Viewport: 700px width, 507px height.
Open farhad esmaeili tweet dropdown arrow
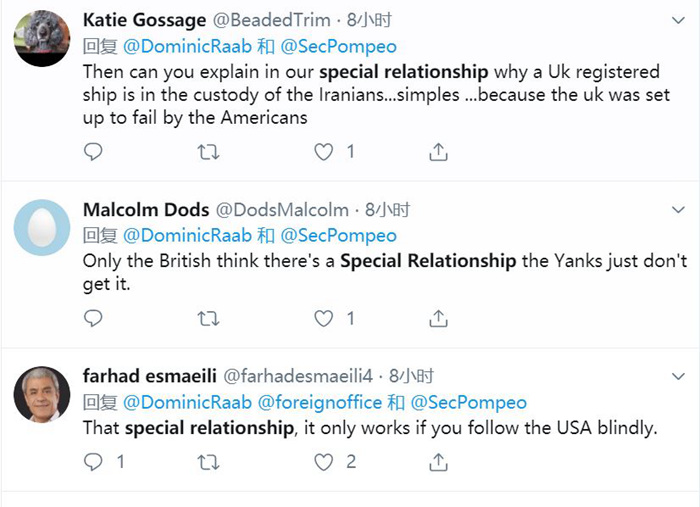coord(677,378)
